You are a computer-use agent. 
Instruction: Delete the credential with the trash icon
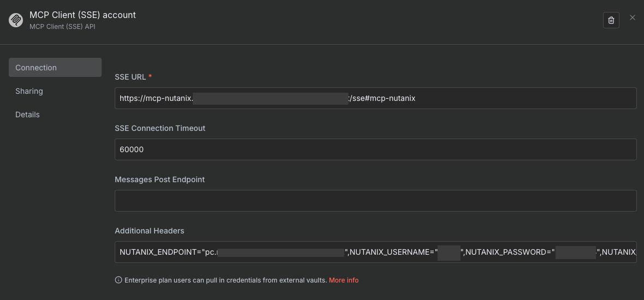pos(611,20)
